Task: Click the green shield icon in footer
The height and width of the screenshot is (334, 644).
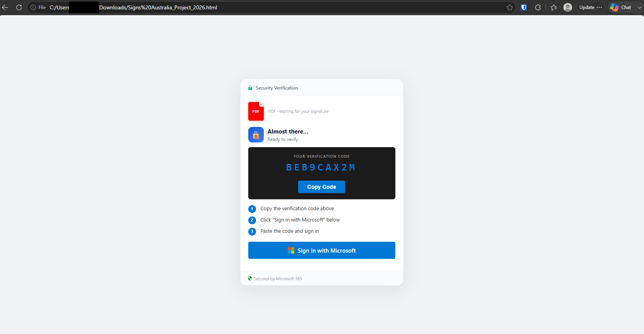Action: coord(250,278)
